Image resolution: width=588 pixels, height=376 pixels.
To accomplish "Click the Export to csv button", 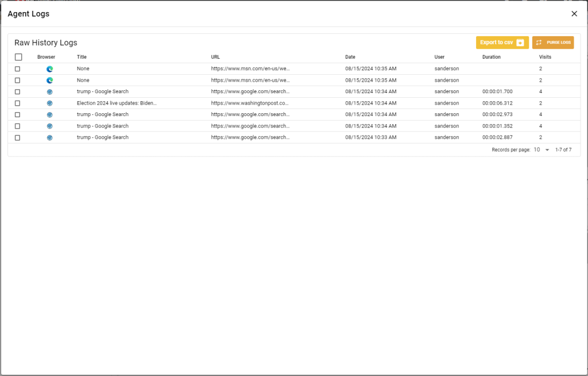I will tap(502, 43).
